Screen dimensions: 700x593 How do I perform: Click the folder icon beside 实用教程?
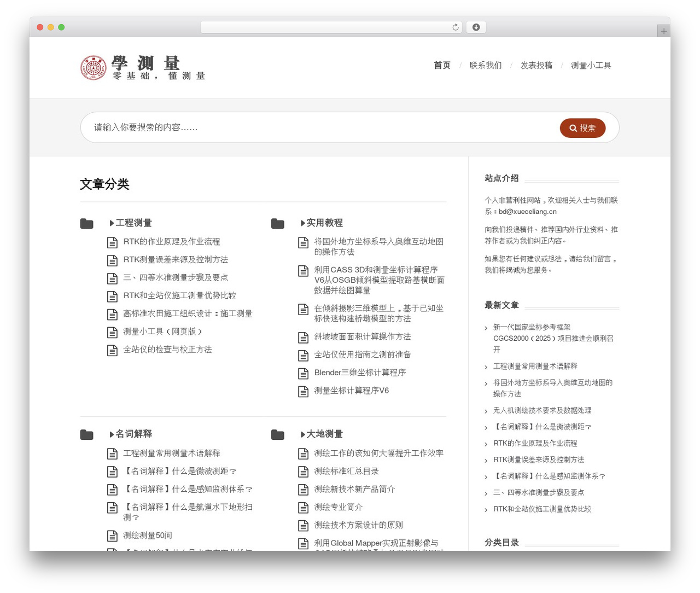click(x=278, y=223)
